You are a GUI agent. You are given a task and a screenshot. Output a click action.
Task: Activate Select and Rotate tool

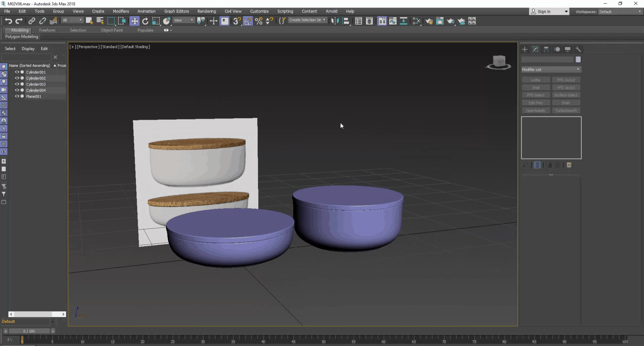coord(145,21)
